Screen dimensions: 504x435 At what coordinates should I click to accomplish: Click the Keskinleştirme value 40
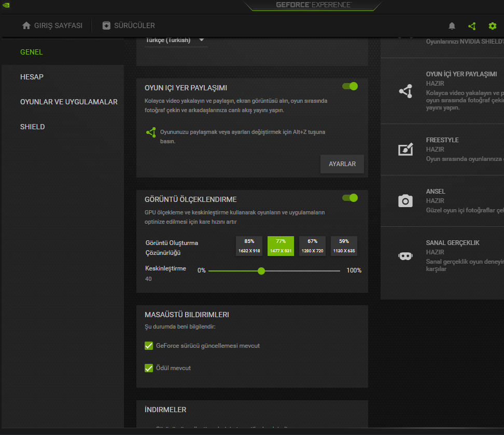148,279
